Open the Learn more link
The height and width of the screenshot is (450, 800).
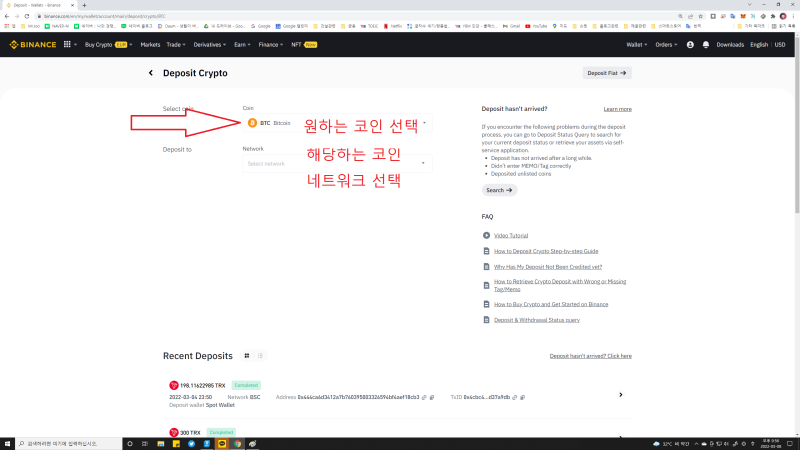click(x=617, y=109)
